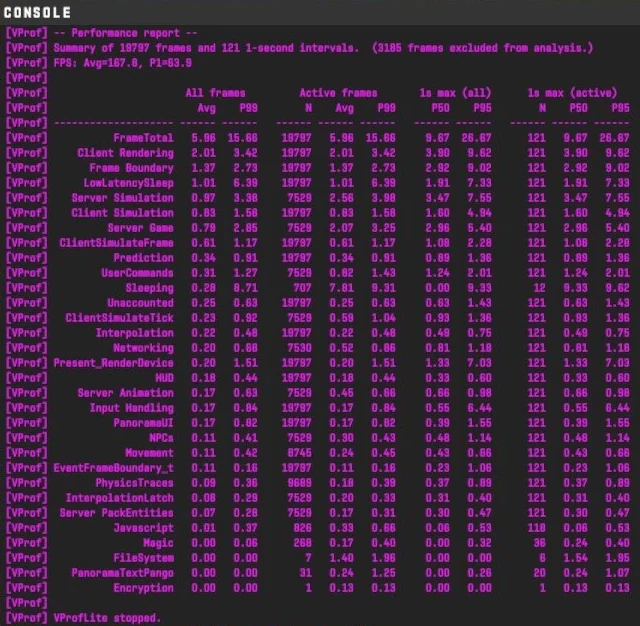This screenshot has height=626, width=640.
Task: Click Movement Active frames N value 8745
Action: [300, 453]
